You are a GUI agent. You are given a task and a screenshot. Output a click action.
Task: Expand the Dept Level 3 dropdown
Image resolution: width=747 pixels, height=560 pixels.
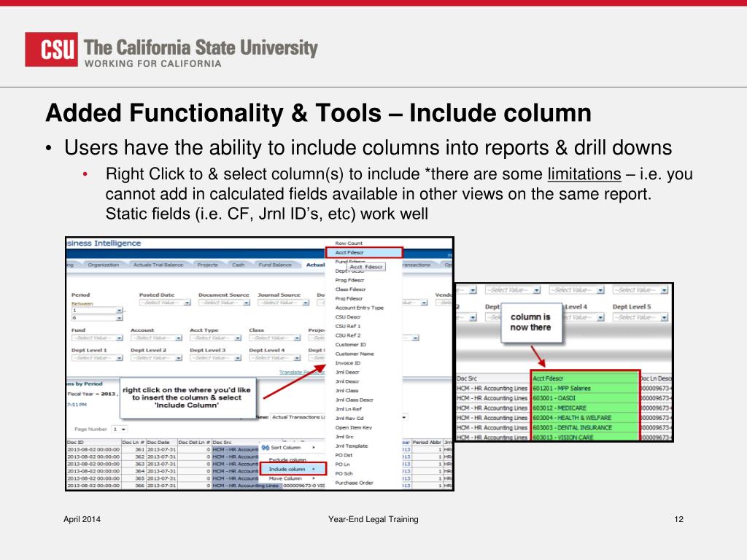coord(215,358)
